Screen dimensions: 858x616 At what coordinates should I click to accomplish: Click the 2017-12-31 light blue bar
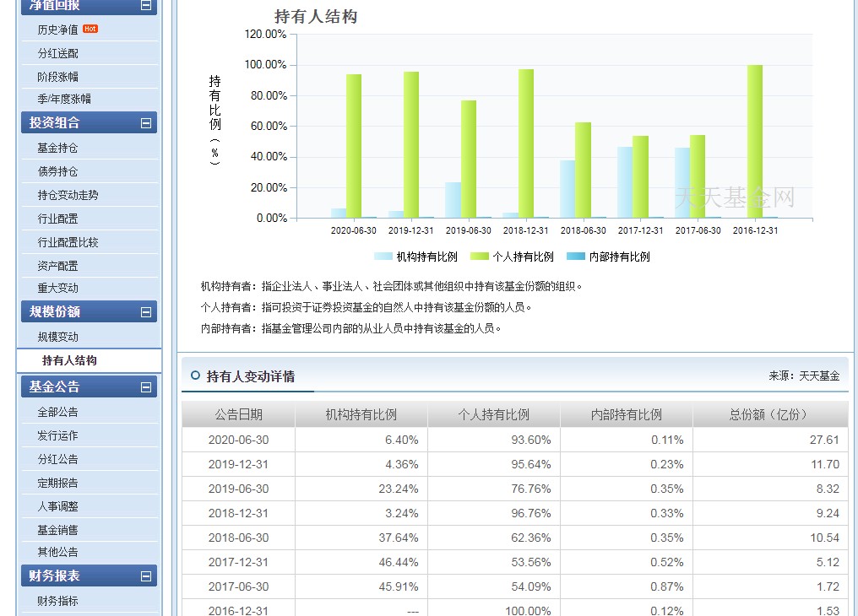625,182
